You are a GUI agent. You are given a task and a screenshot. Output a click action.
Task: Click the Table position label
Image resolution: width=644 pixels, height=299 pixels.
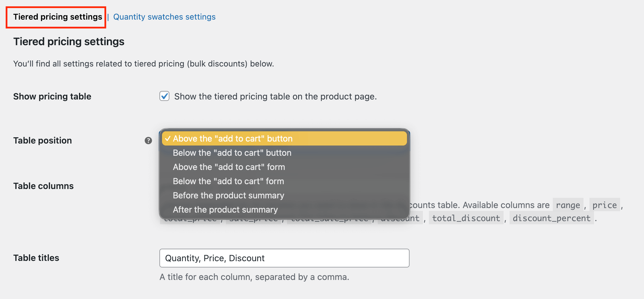(42, 140)
